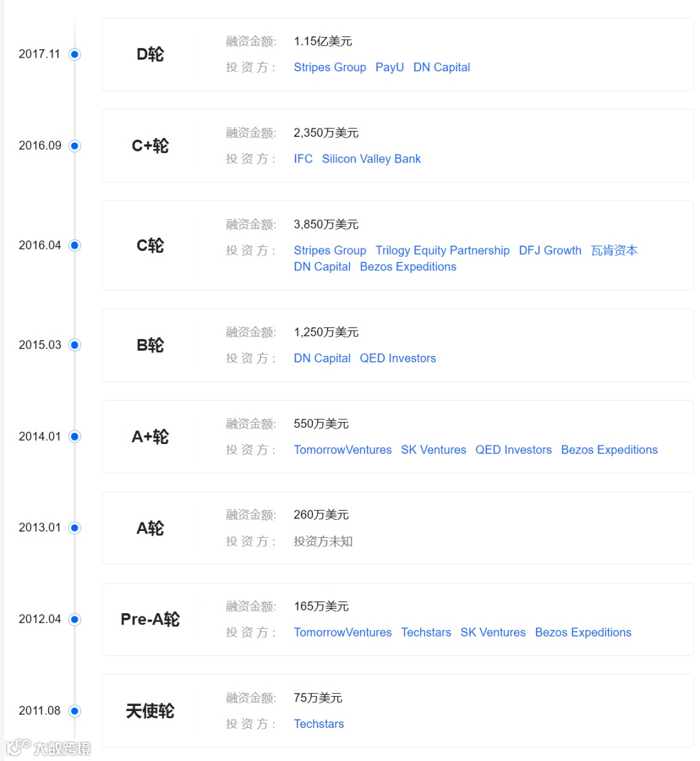Open DN Capital link in D轮 row
This screenshot has width=700, height=761.
pyautogui.click(x=441, y=67)
